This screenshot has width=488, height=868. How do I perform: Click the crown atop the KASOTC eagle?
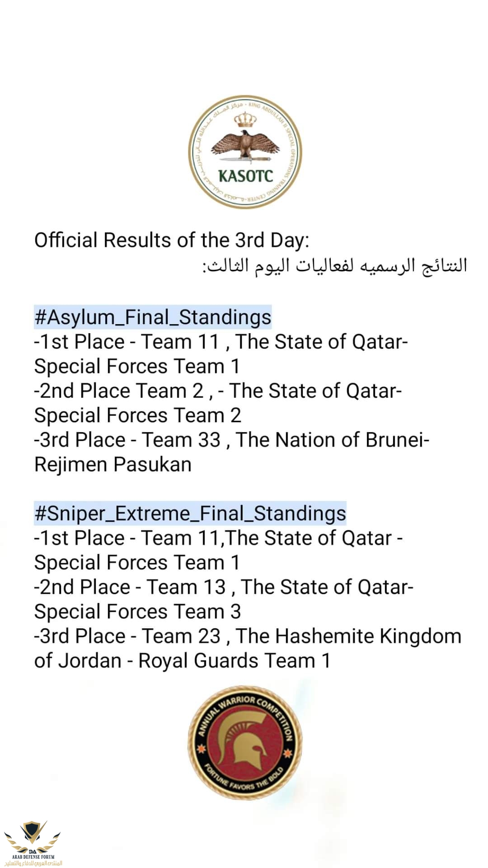(x=245, y=119)
